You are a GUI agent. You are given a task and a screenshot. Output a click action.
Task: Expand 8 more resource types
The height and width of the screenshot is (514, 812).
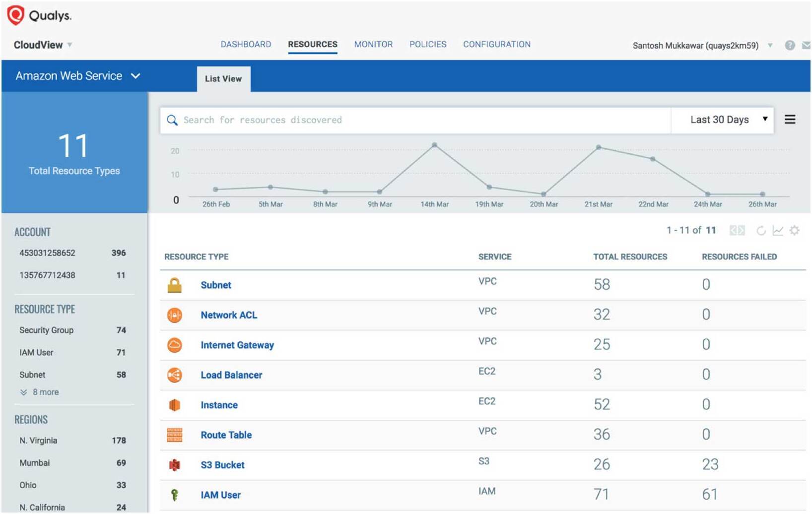point(40,392)
